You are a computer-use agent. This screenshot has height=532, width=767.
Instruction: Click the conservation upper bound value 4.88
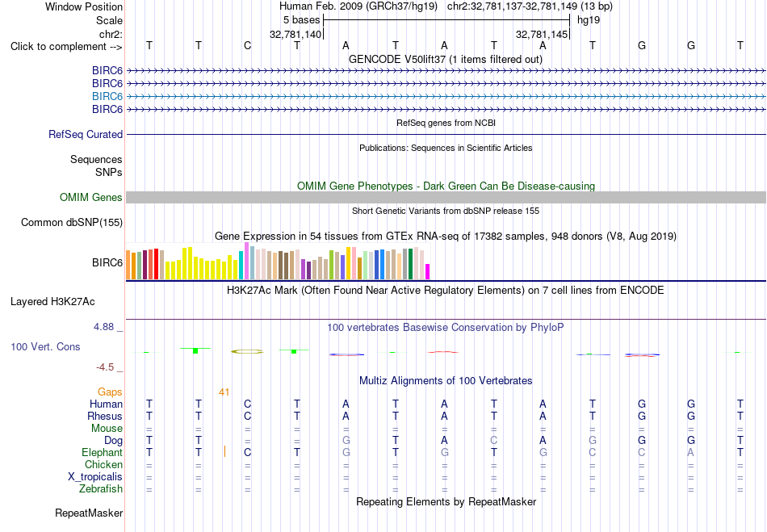coord(103,327)
